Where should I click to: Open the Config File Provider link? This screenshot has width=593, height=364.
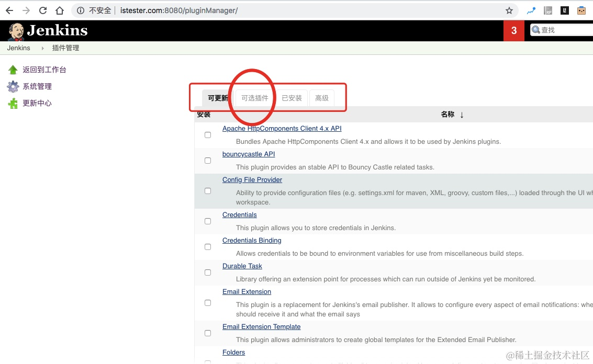click(252, 180)
